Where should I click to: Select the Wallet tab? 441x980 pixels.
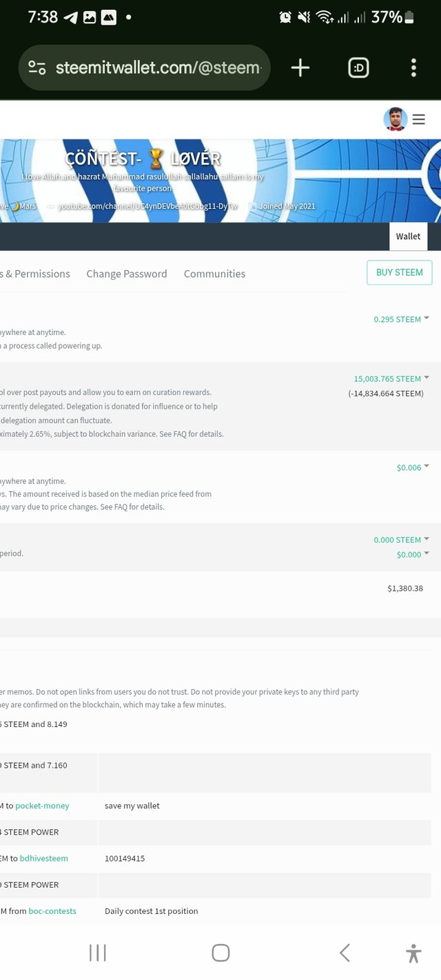pos(408,236)
